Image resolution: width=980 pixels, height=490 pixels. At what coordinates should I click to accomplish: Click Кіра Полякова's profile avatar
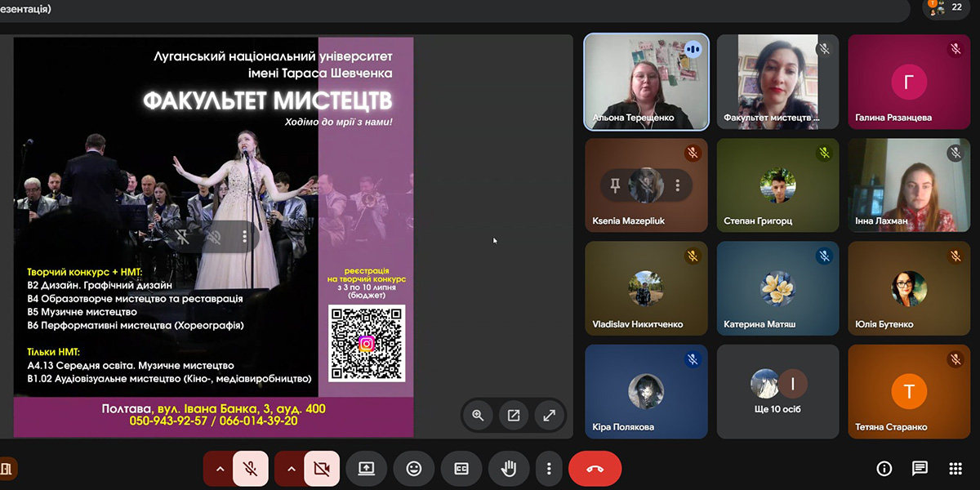point(646,392)
